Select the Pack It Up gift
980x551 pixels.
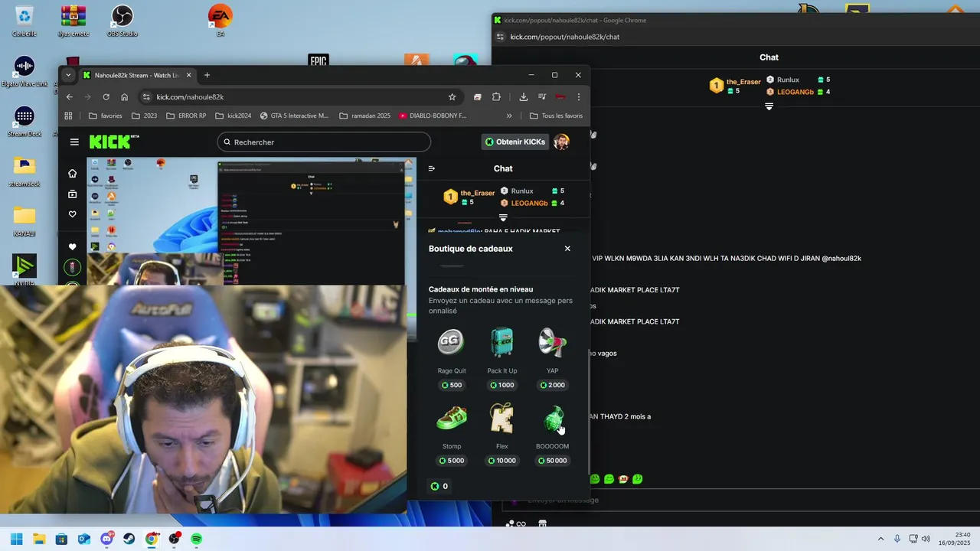[502, 358]
